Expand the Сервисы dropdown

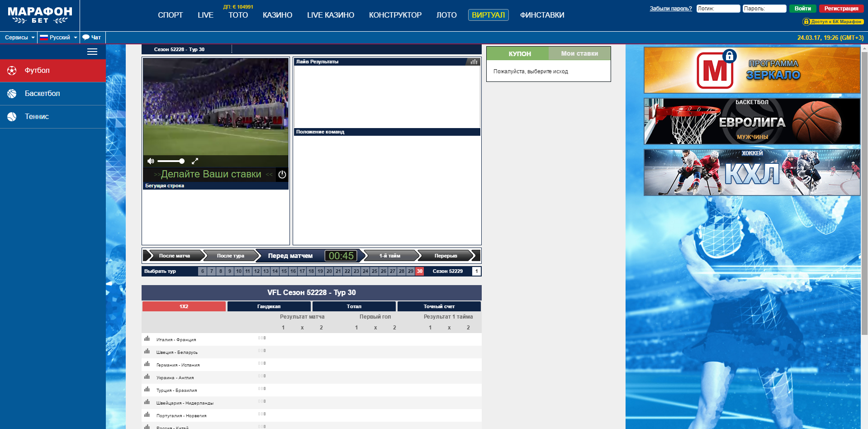(x=19, y=38)
